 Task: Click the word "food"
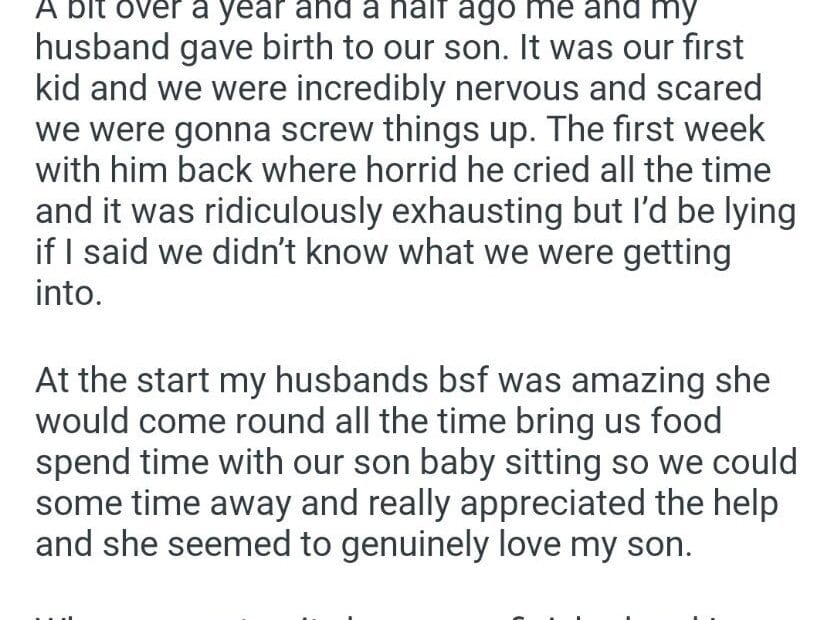(x=686, y=421)
